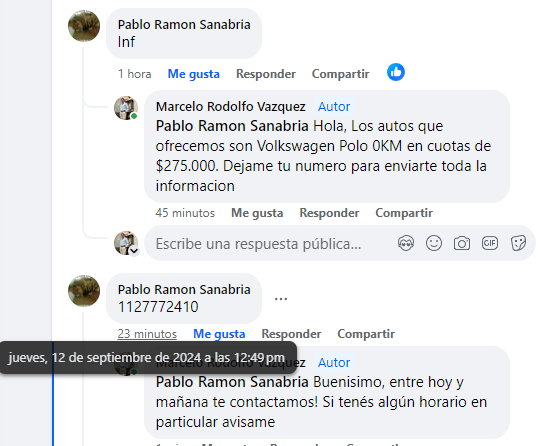Image resolution: width=538 pixels, height=446 pixels.
Task: Open the sticker picker in reply box
Action: 518,244
